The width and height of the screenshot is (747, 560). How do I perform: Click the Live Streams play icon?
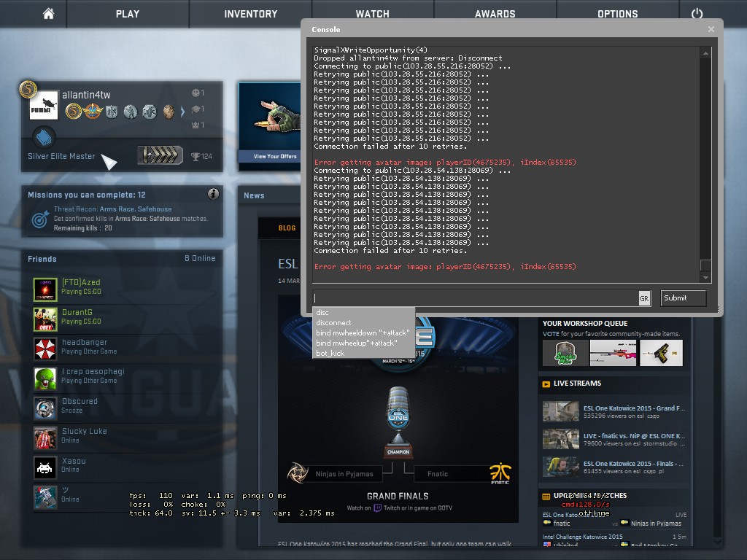[x=546, y=384]
